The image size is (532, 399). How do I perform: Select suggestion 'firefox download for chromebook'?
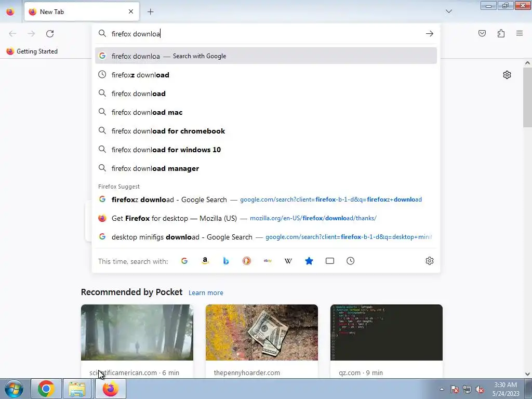pyautogui.click(x=266, y=131)
